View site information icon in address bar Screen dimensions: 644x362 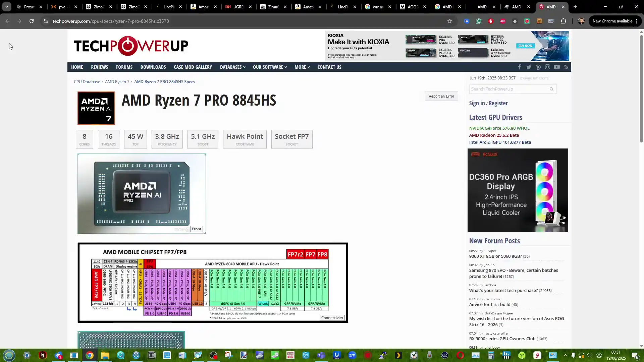(x=46, y=21)
